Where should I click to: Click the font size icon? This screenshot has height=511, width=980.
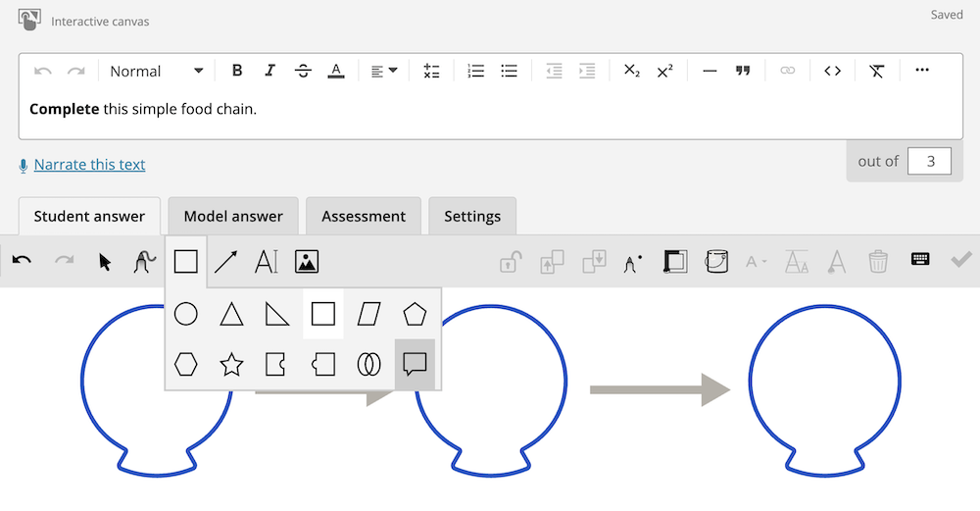(x=796, y=262)
